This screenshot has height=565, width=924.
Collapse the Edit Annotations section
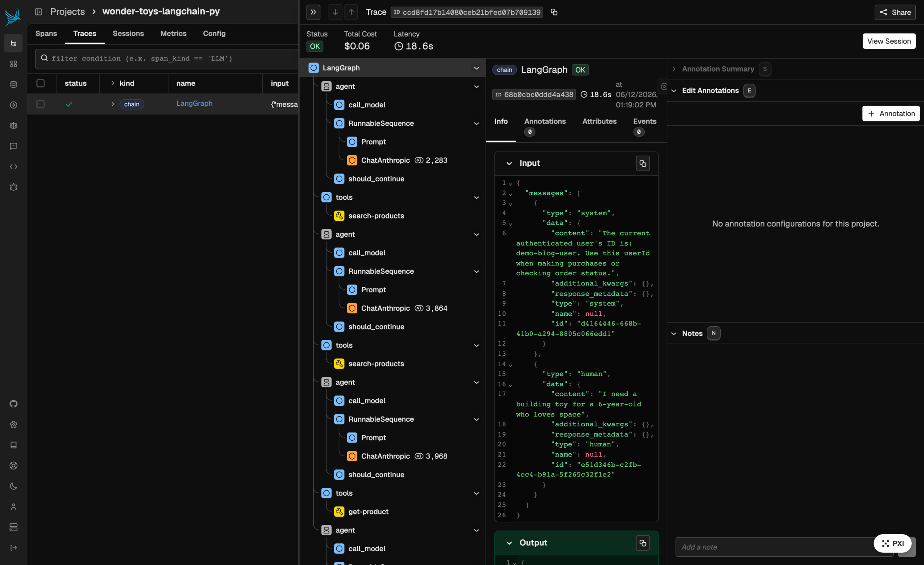pyautogui.click(x=674, y=90)
